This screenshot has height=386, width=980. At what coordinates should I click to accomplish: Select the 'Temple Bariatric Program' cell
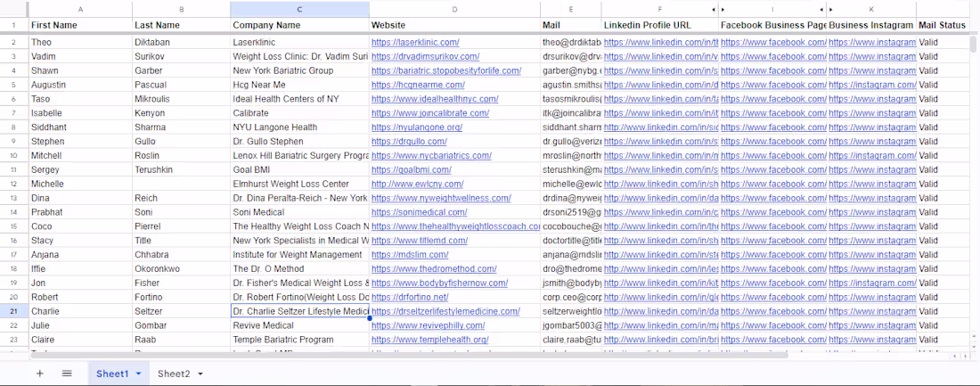coord(300,340)
